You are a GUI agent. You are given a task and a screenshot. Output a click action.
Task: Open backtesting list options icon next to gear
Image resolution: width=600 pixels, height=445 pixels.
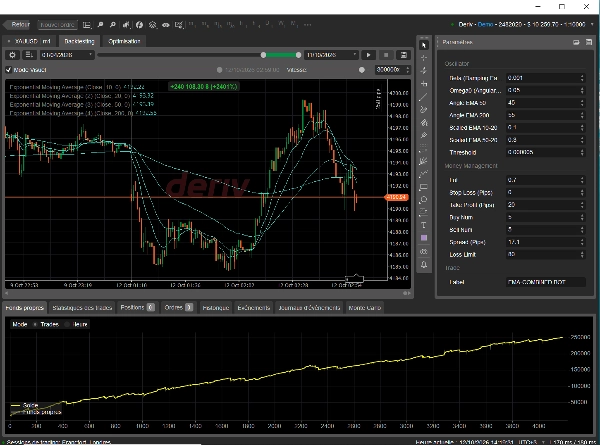29,55
